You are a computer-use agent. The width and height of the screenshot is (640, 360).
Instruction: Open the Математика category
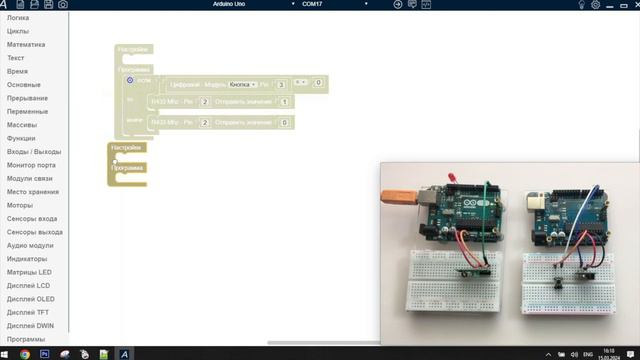26,44
